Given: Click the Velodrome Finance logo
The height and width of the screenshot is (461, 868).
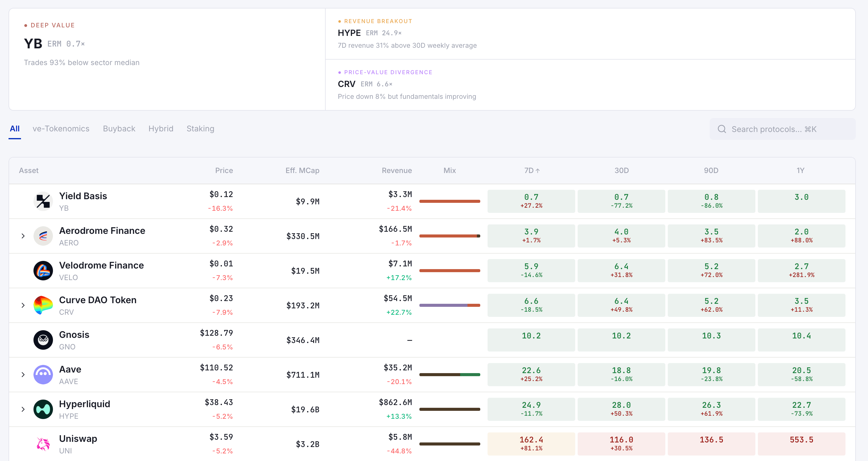Looking at the screenshot, I should [x=43, y=270].
